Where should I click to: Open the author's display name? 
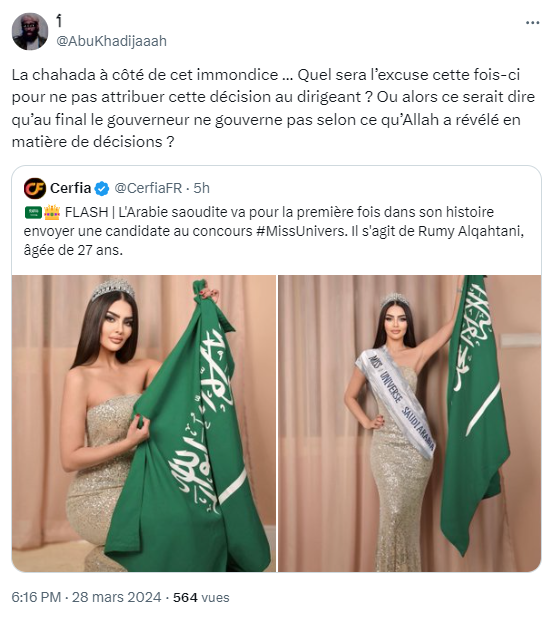[59, 21]
